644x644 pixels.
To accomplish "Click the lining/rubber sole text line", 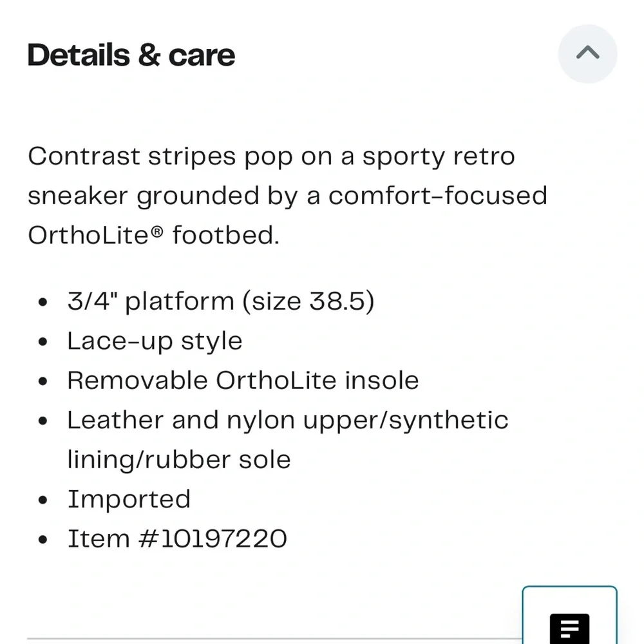I will 179,460.
